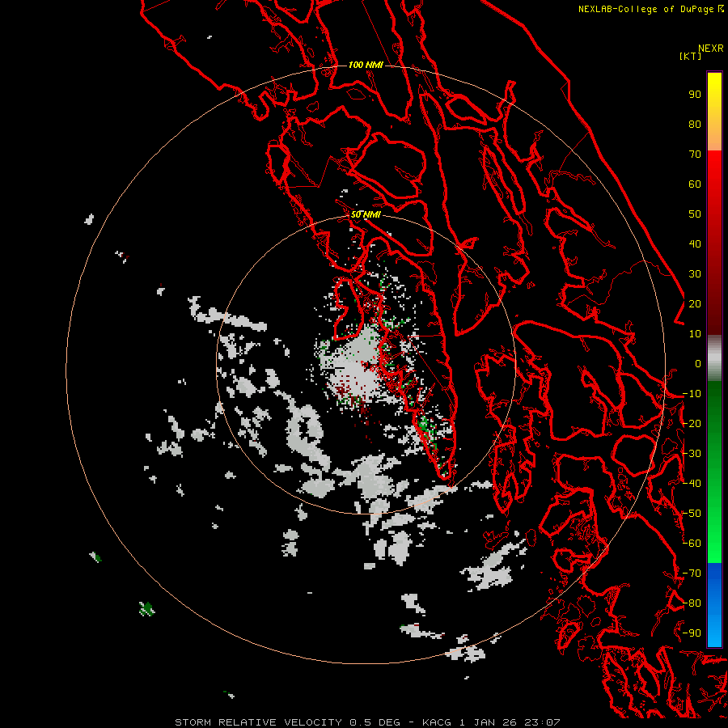The image size is (728, 728).
Task: Click the 0 value on the velocity scale
Action: [698, 364]
